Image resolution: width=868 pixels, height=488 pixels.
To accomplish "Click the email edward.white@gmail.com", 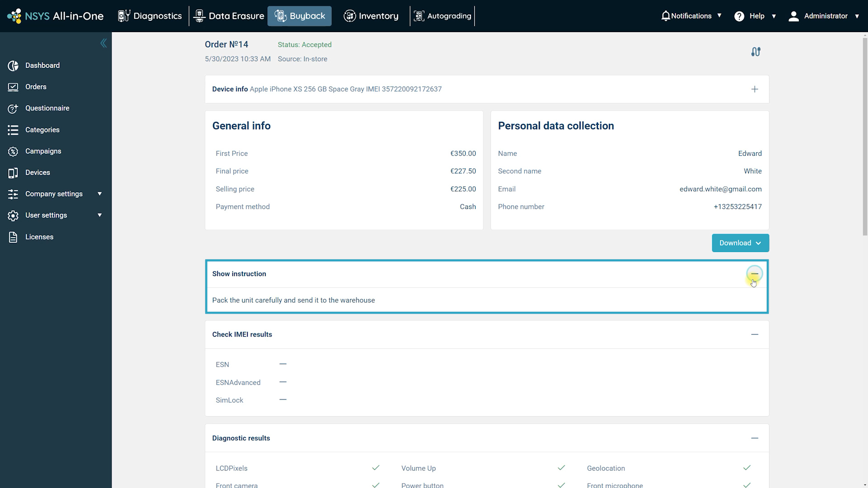I will point(720,189).
